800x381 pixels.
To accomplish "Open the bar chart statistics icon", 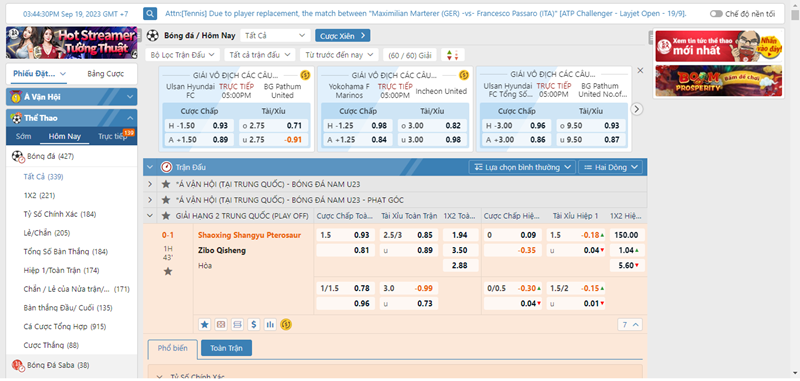I will click(x=270, y=324).
